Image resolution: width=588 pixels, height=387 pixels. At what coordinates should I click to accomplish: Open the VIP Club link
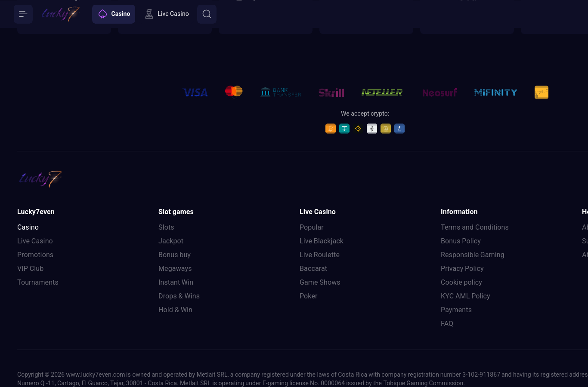pyautogui.click(x=30, y=268)
